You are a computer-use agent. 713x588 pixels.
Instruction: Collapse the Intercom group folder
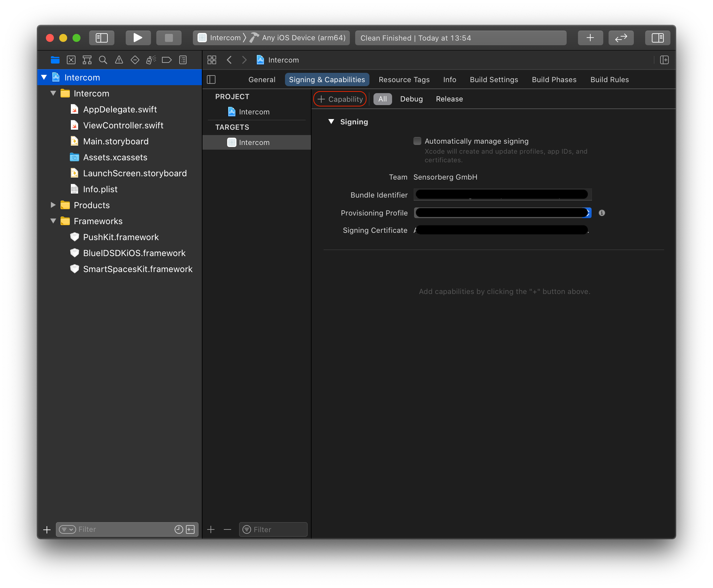(x=53, y=93)
